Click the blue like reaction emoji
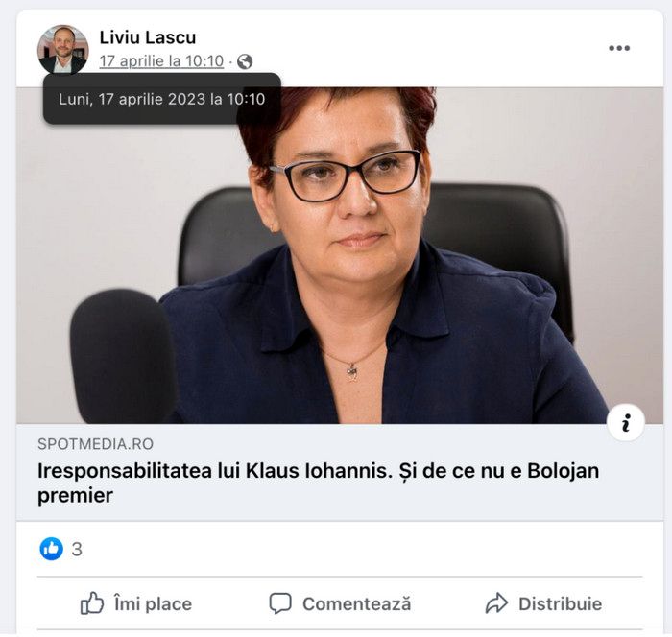672x637 pixels. (x=52, y=549)
